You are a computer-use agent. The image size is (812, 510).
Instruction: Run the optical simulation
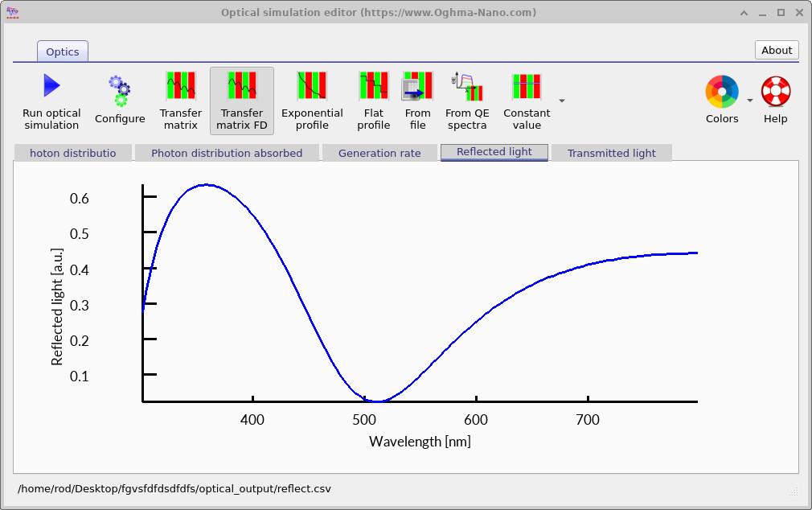pyautogui.click(x=51, y=101)
